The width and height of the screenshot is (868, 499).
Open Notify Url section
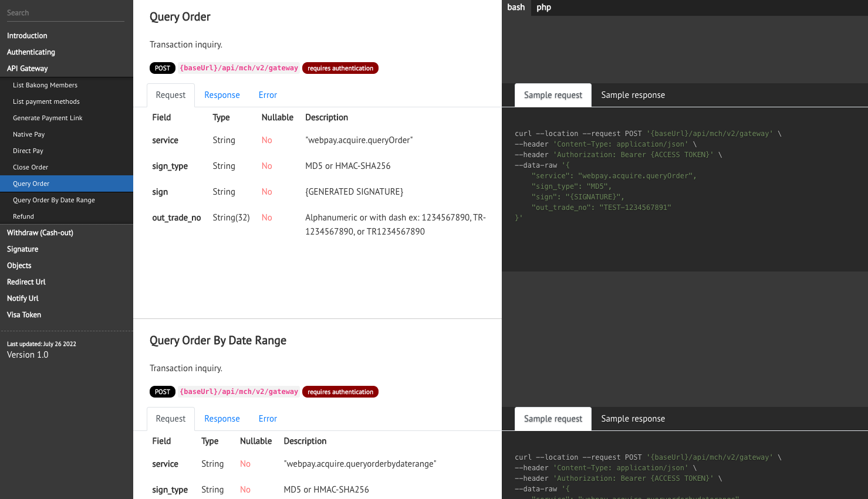pos(23,298)
